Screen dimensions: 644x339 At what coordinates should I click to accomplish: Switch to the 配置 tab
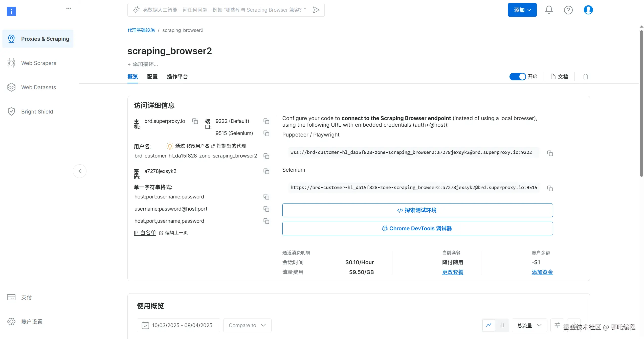[x=152, y=77]
